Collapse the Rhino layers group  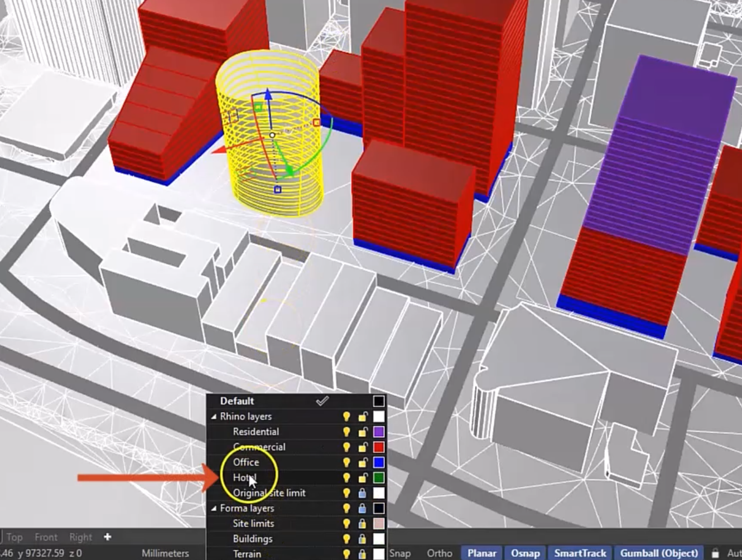214,416
